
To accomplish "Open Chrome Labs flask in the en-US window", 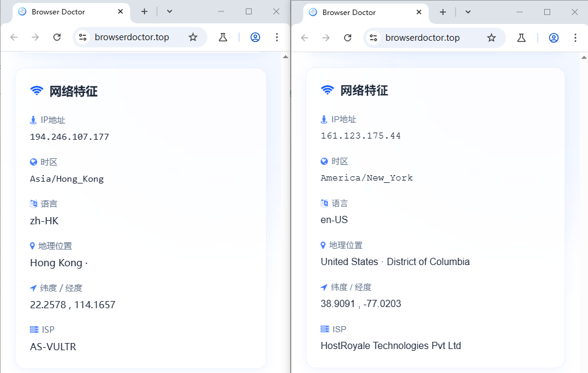I will [x=521, y=38].
